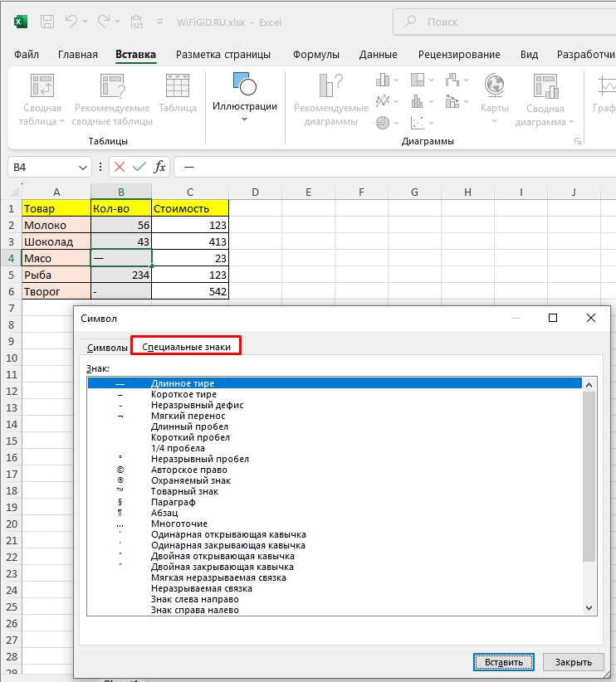Viewport: 616px width, 682px height.
Task: Select Многоточие symbol row
Action: coord(335,524)
